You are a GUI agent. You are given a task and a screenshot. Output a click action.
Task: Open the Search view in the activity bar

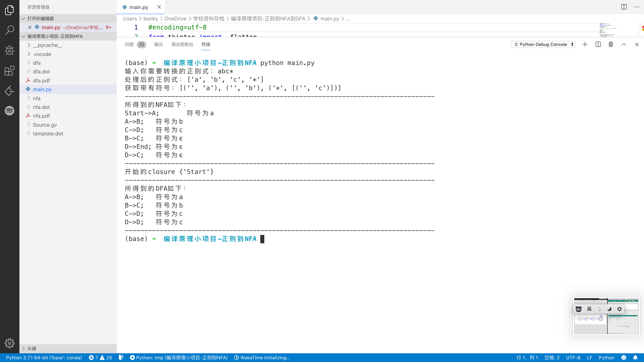tap(9, 30)
